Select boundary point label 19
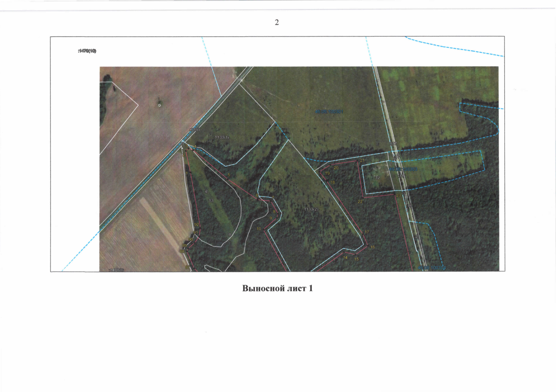Viewport: 556px width, 392px height. pos(328,173)
